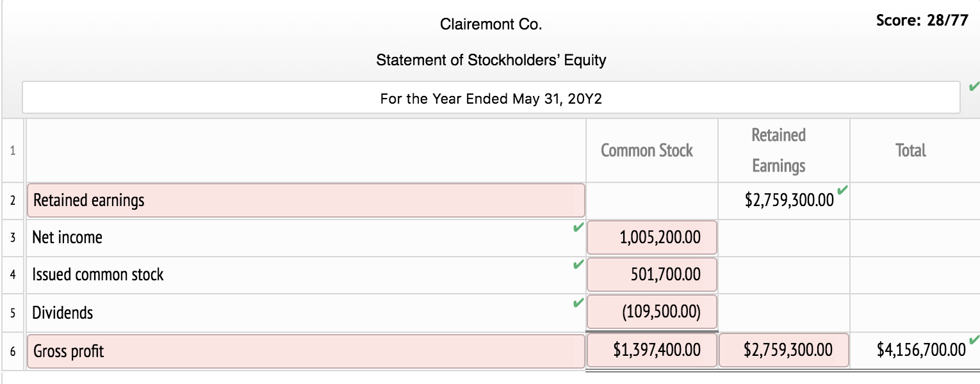The width and height of the screenshot is (980, 384).
Task: Click the Total column header
Action: click(910, 150)
